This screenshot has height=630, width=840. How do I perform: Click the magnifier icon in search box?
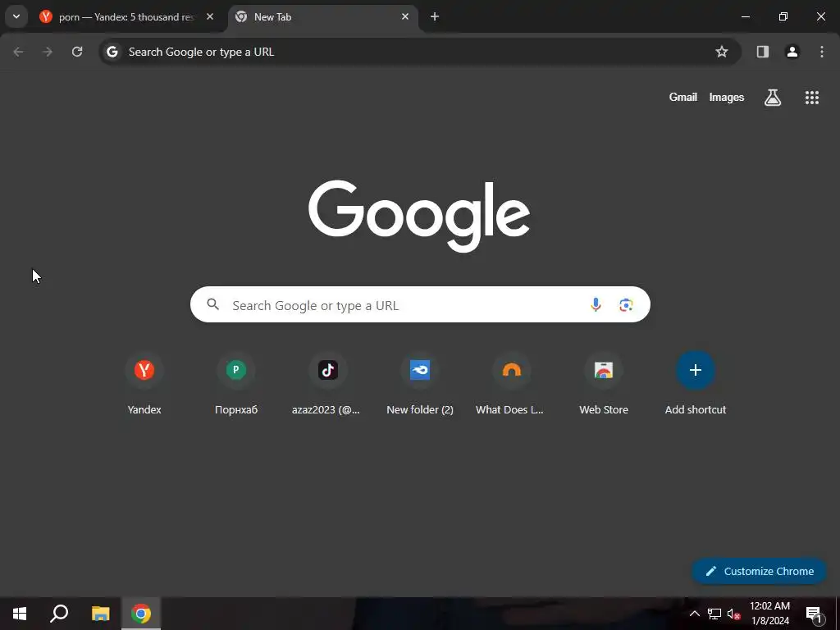click(x=213, y=304)
